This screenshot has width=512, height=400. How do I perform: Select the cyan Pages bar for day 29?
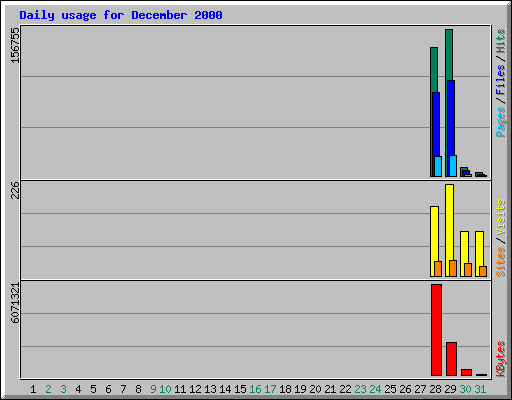tap(453, 166)
